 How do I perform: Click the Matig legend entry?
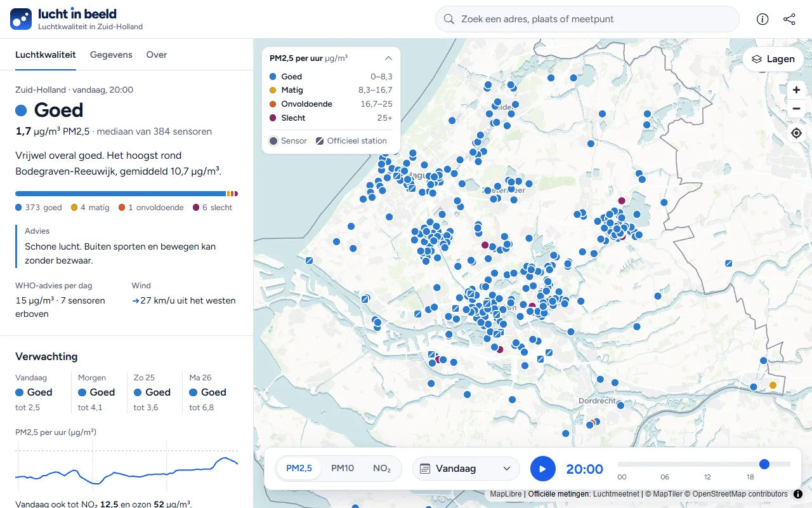click(331, 90)
